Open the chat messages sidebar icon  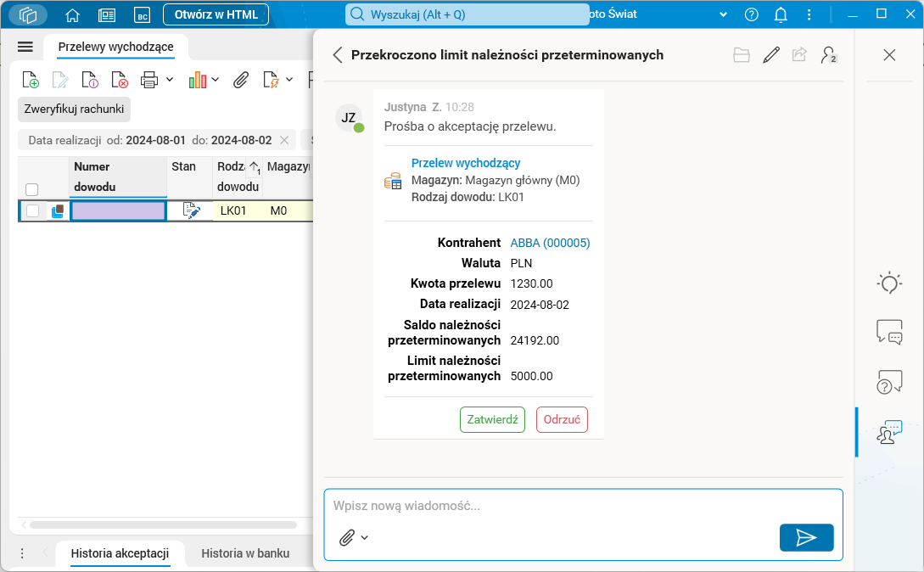click(889, 332)
